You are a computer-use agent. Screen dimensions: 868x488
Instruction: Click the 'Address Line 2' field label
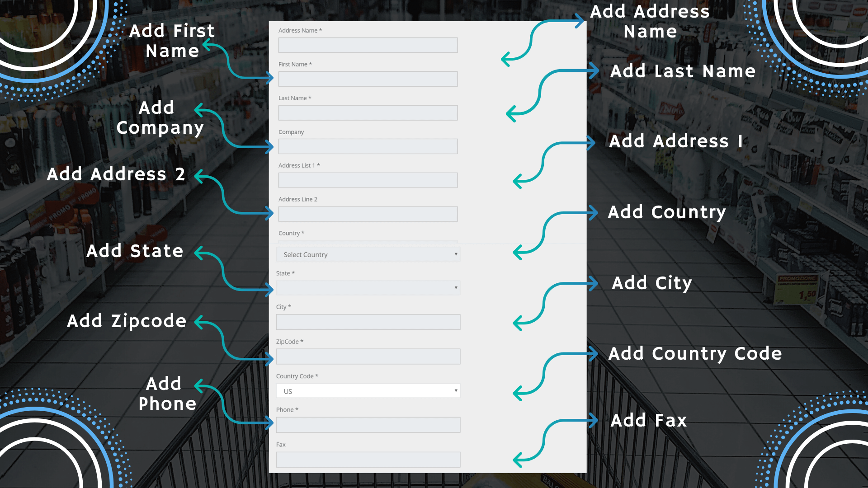[298, 199]
